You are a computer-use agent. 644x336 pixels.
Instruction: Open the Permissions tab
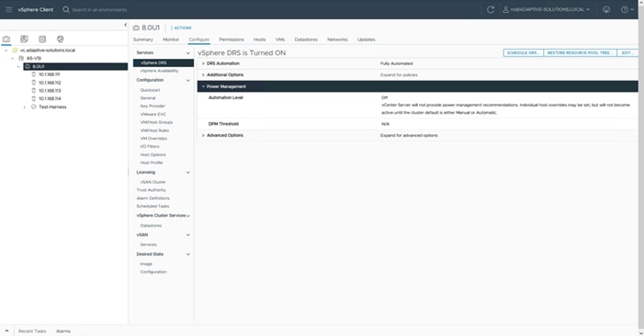tap(232, 39)
